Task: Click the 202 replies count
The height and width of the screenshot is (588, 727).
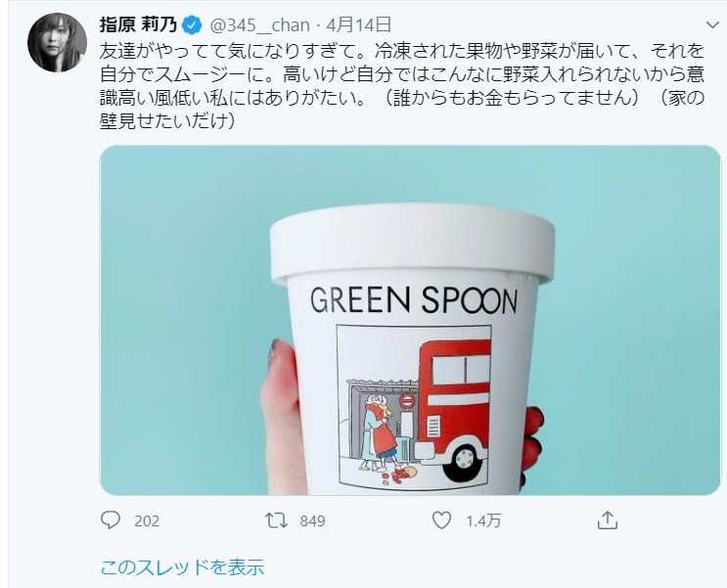Action: coord(147,521)
